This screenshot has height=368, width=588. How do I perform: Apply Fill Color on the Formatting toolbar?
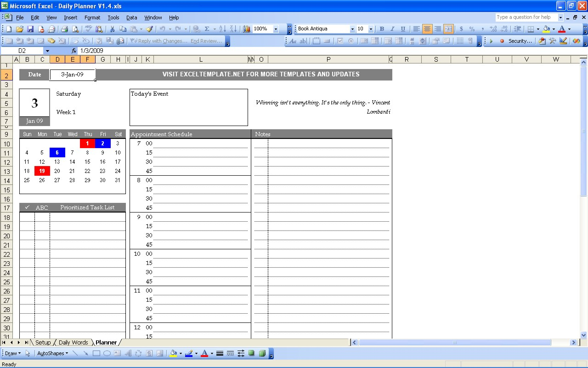(546, 29)
